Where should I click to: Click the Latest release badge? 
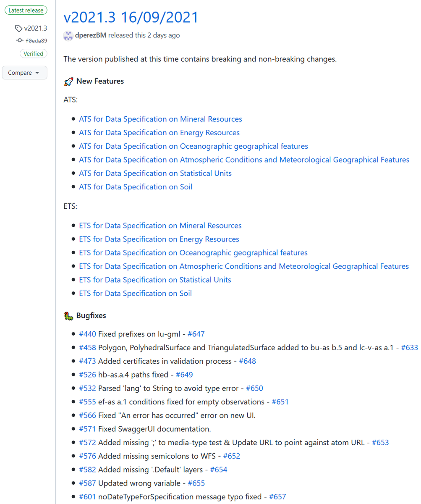coord(26,10)
